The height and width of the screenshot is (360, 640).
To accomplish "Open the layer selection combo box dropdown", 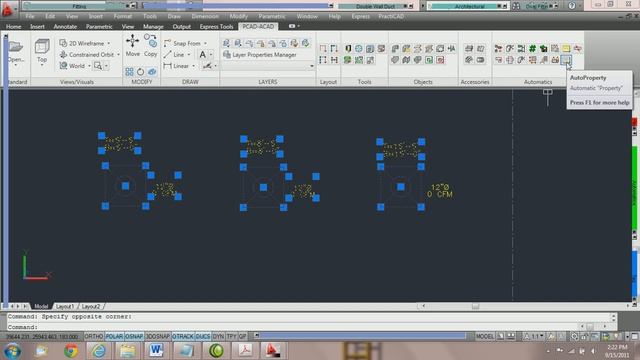I will tap(312, 66).
